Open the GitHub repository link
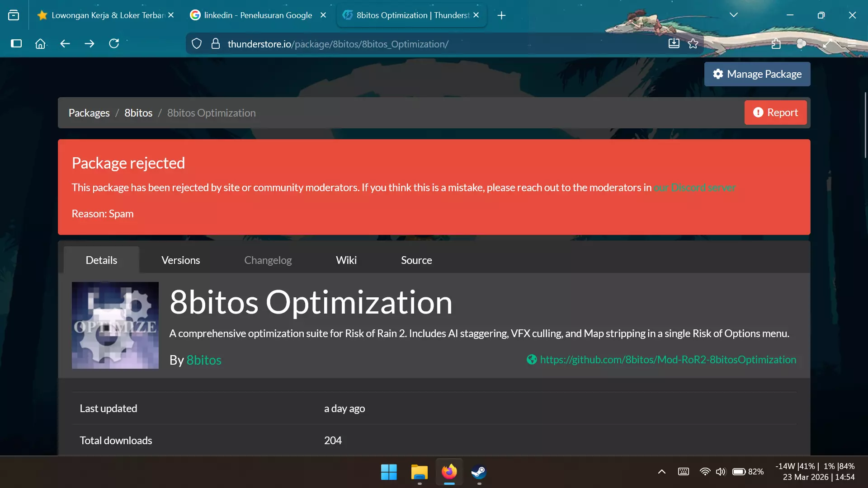The width and height of the screenshot is (868, 488). click(668, 360)
